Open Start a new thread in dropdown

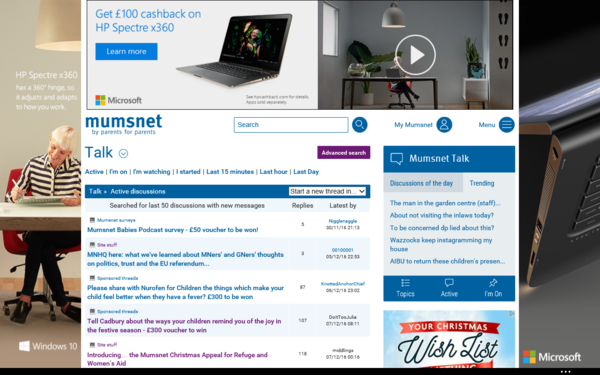tap(327, 191)
